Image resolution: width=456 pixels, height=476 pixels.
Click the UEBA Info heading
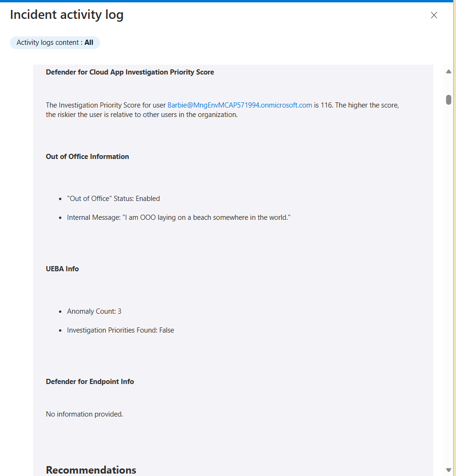pyautogui.click(x=62, y=269)
